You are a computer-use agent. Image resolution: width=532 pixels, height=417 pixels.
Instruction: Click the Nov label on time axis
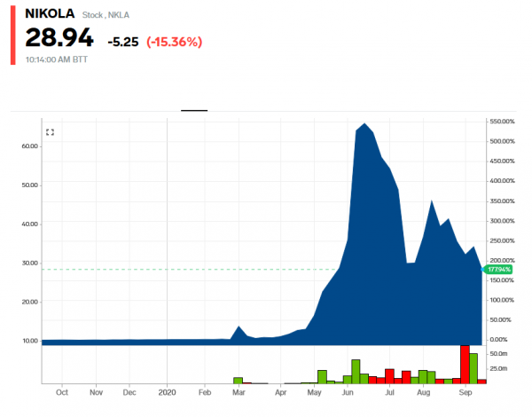[x=96, y=392]
